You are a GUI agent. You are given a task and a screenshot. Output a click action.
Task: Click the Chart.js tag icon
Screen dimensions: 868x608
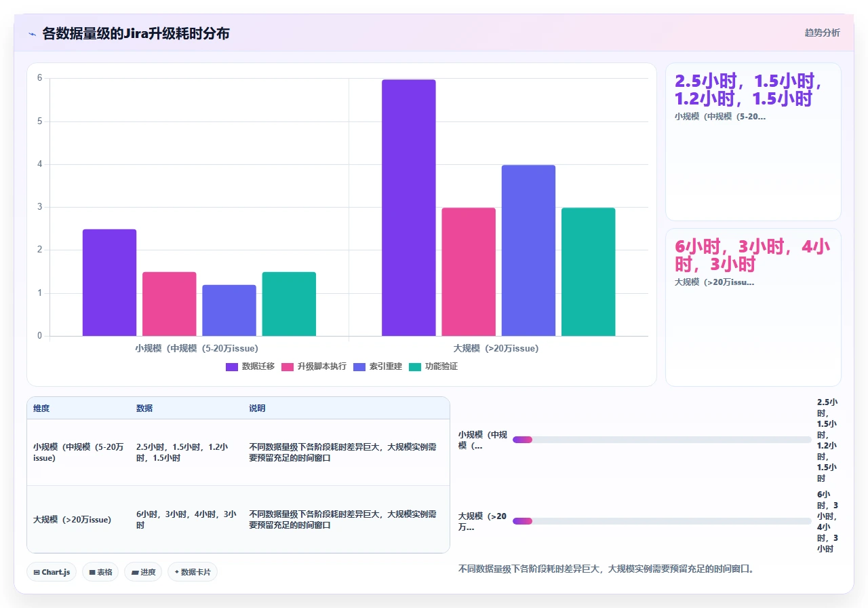coord(37,572)
